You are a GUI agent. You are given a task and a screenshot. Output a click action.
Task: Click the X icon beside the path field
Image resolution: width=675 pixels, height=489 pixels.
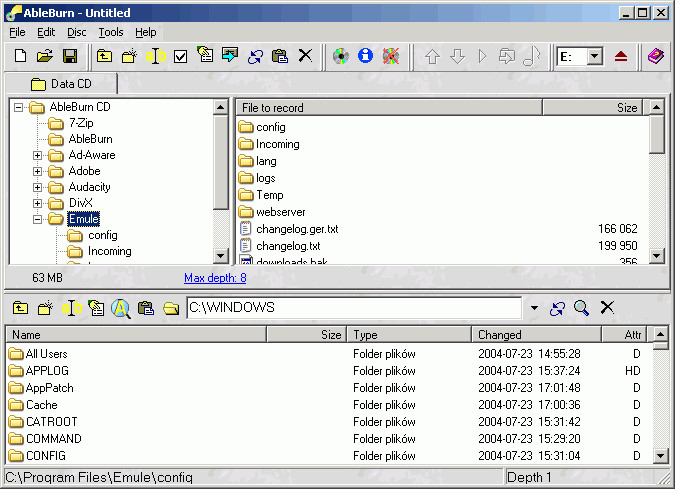pos(607,307)
